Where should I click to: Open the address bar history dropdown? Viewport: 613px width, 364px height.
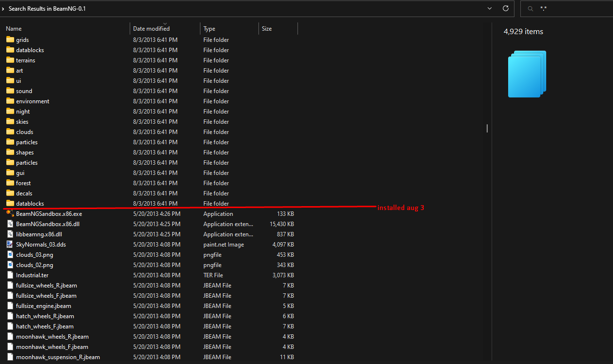tap(490, 8)
